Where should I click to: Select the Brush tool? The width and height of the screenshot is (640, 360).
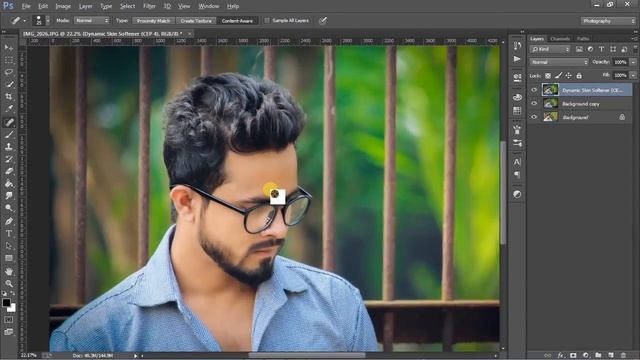pyautogui.click(x=9, y=134)
